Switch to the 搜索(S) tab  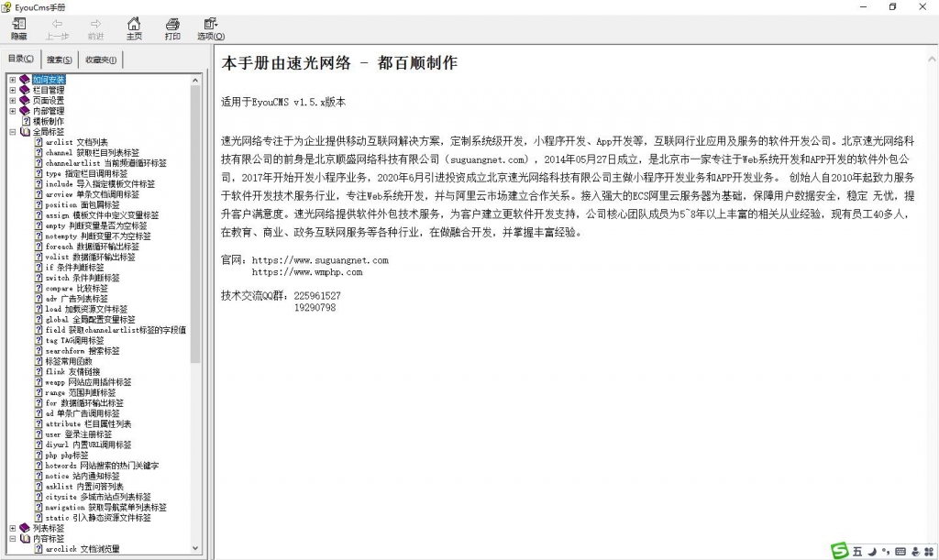(x=60, y=60)
